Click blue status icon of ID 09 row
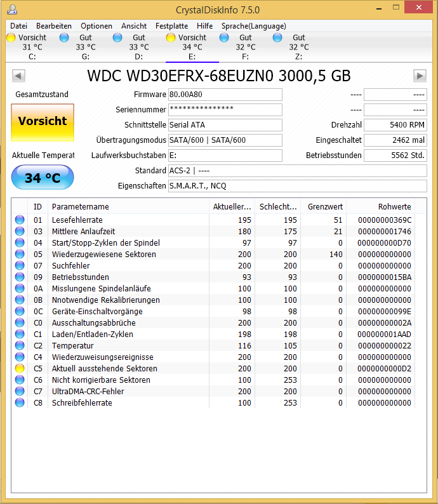 [x=20, y=277]
